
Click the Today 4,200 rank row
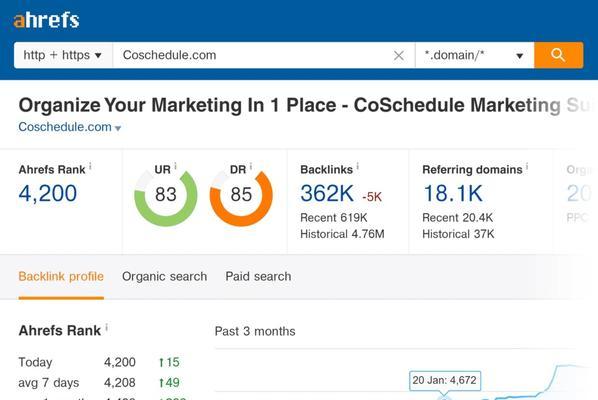coord(99,362)
